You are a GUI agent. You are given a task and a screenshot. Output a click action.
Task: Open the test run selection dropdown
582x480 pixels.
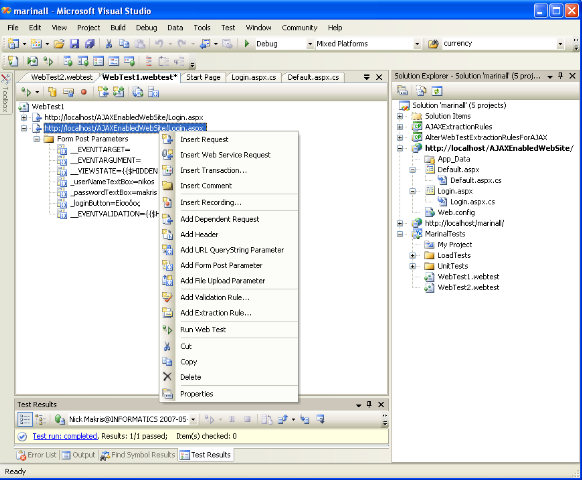pyautogui.click(x=193, y=419)
